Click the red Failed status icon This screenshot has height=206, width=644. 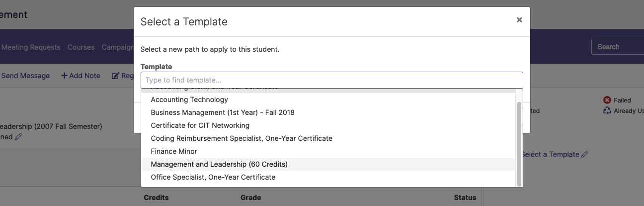pos(607,100)
